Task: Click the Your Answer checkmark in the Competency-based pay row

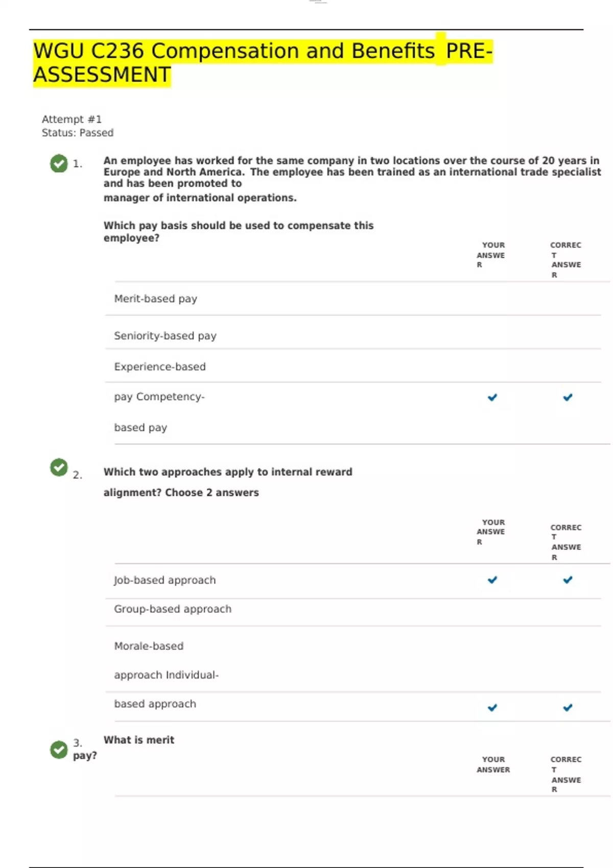Action: 492,397
